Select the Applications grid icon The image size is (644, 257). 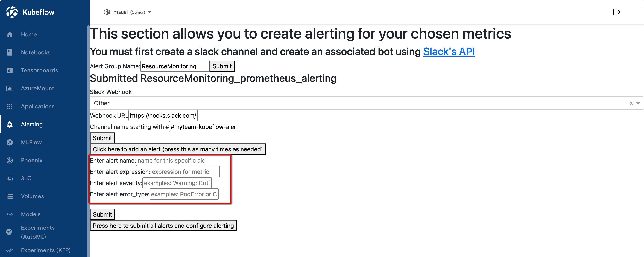[x=10, y=106]
